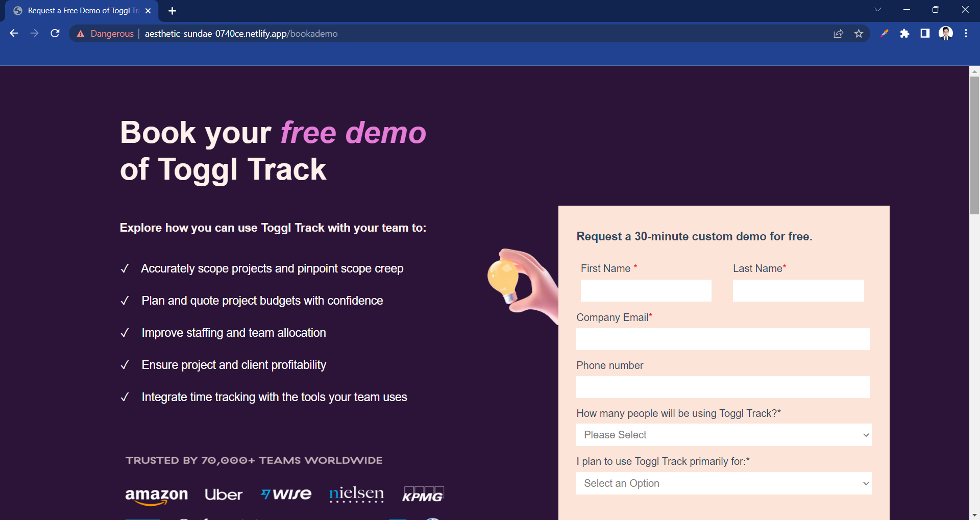Click the Wise logo
This screenshot has width=980, height=520.
[x=286, y=494]
